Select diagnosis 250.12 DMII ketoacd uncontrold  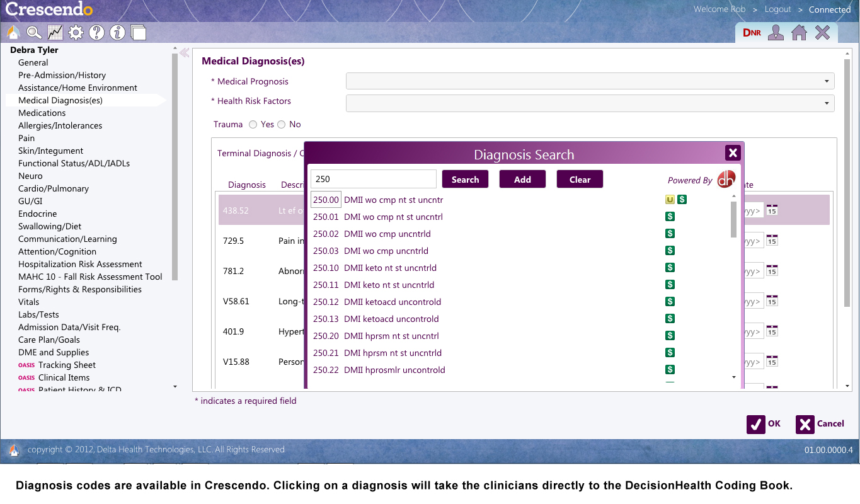tap(377, 302)
